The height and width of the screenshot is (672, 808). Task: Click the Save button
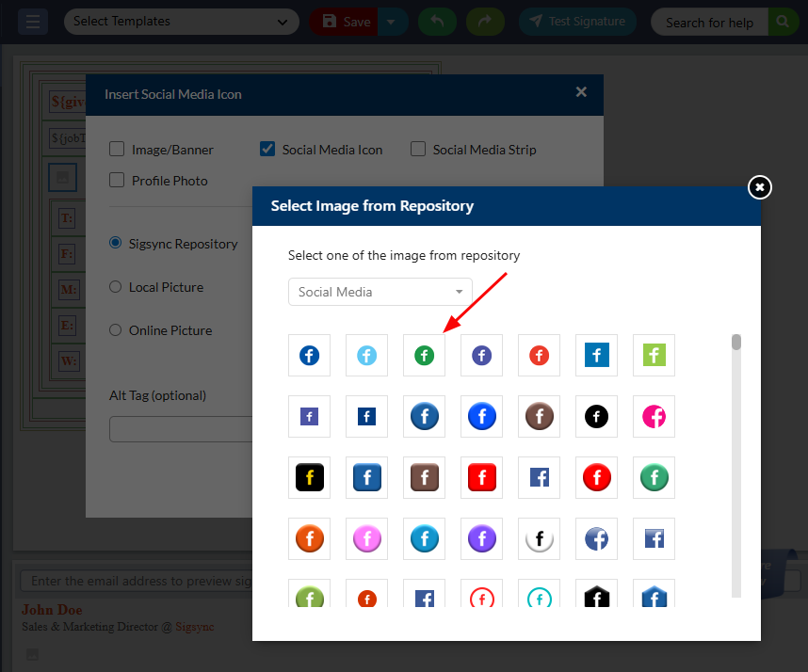click(345, 22)
